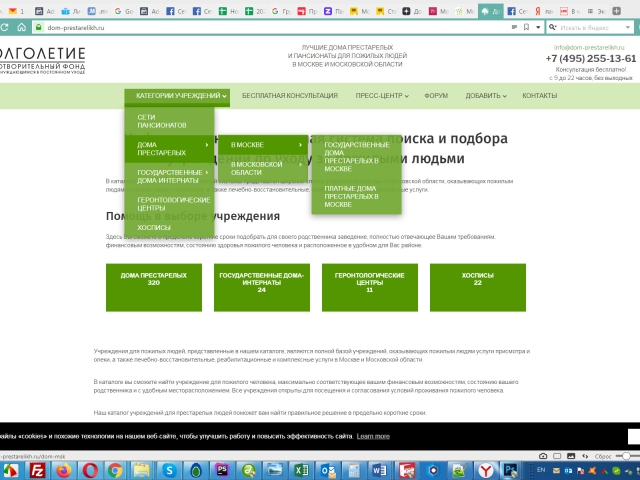Click the Yandex search input field
This screenshot has width=640, height=480.
pyautogui.click(x=590, y=27)
